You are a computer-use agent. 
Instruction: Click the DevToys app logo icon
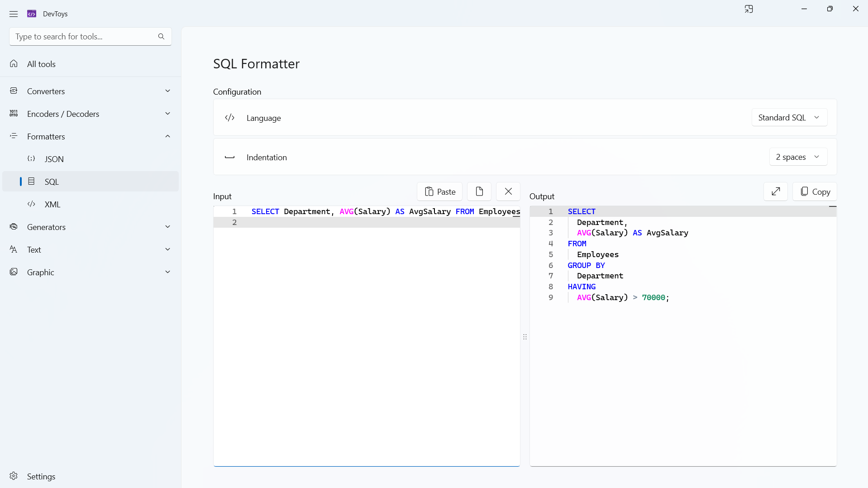pyautogui.click(x=32, y=14)
